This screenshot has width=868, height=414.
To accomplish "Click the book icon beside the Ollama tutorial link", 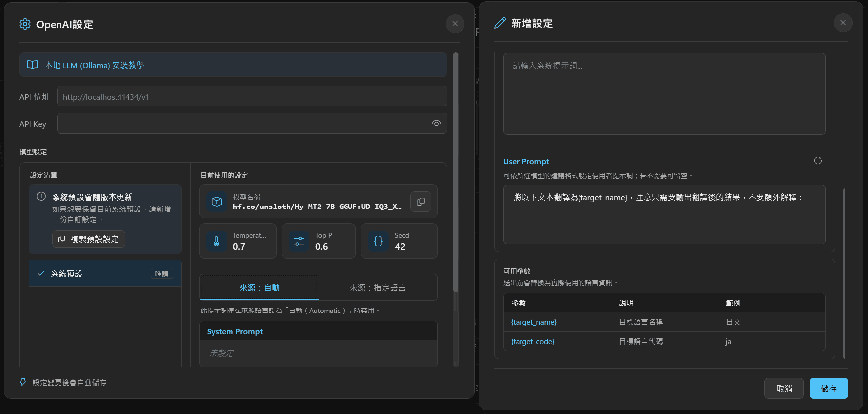I will coord(32,65).
